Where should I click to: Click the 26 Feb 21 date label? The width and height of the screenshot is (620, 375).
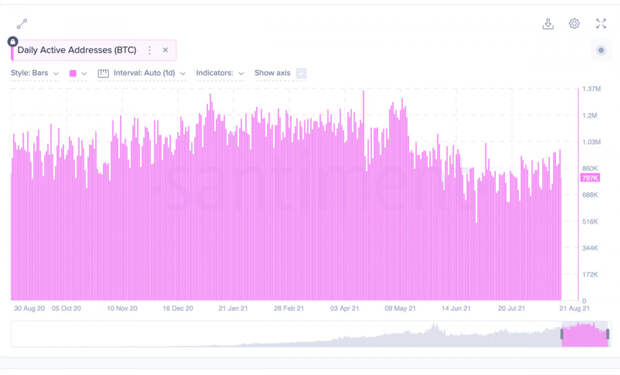tap(289, 308)
